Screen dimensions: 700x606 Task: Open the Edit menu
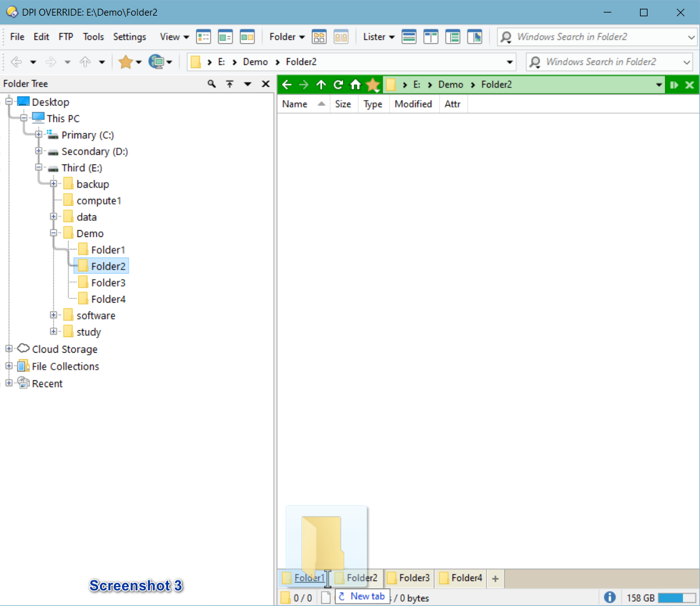tap(41, 37)
